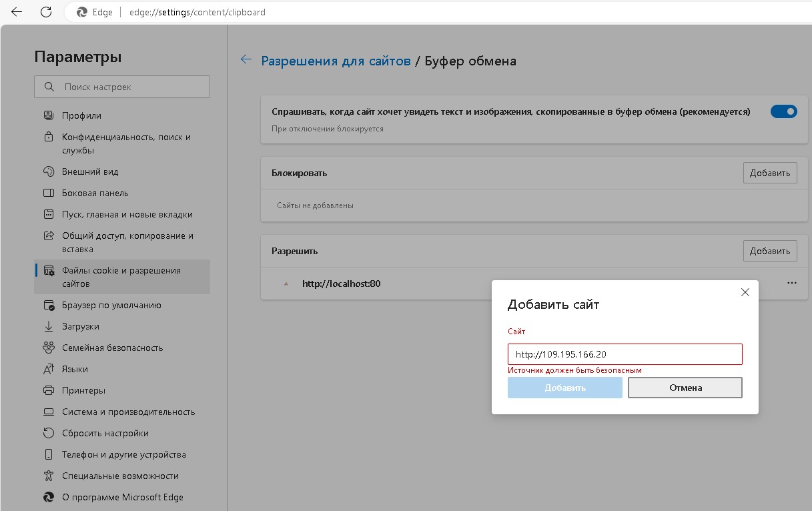
Task: Close the Добавить сайт dialog with X
Action: [745, 292]
